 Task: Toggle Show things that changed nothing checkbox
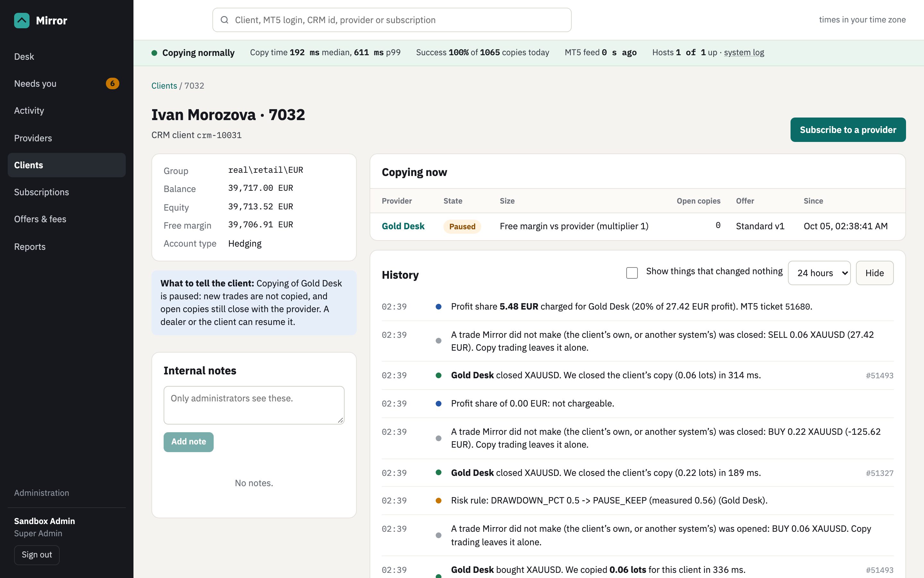(x=632, y=273)
